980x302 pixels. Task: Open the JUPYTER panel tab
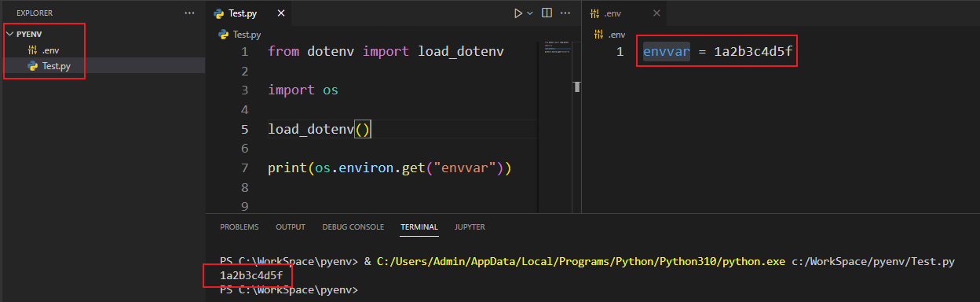[x=470, y=227]
